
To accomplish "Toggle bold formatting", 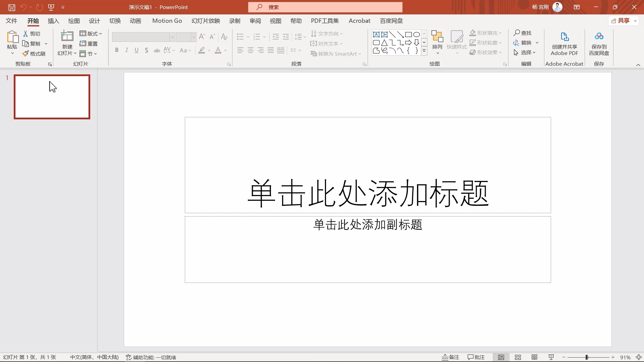I will click(x=117, y=50).
